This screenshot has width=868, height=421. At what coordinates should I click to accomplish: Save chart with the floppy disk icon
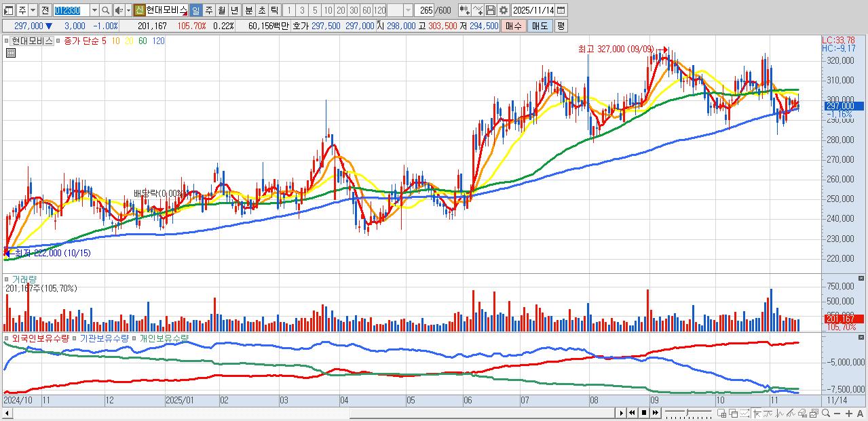coord(491,10)
